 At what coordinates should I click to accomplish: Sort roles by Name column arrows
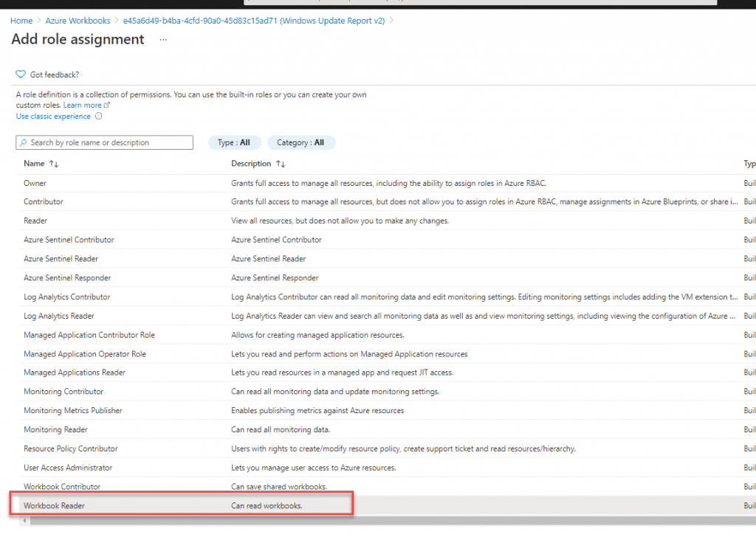click(x=53, y=164)
